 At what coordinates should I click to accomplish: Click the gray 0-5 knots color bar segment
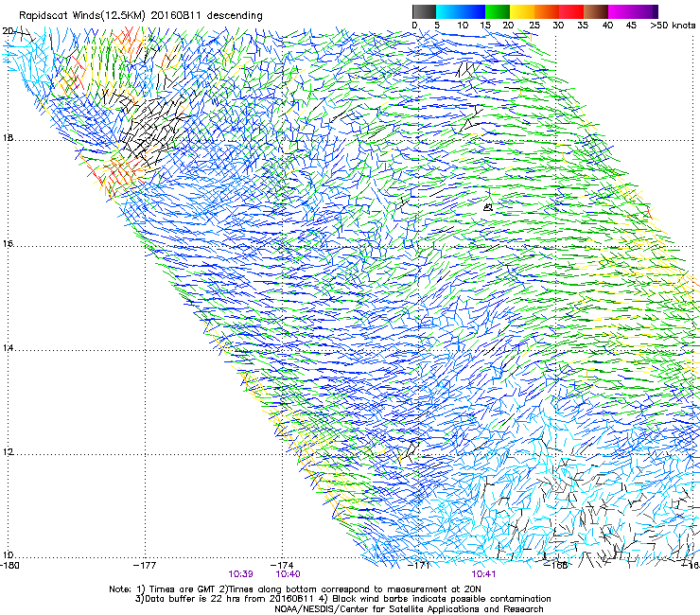[424, 11]
